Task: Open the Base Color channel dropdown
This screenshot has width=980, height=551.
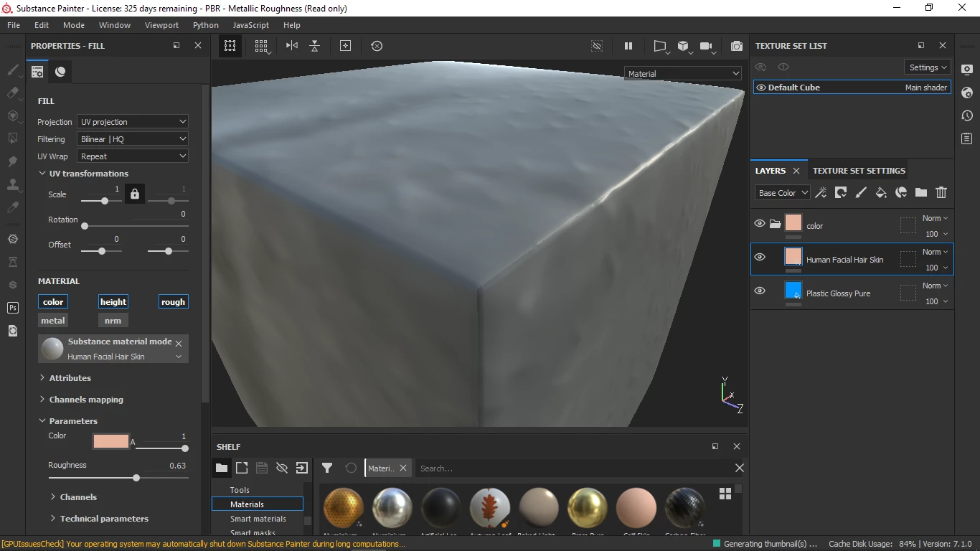Action: click(x=783, y=193)
